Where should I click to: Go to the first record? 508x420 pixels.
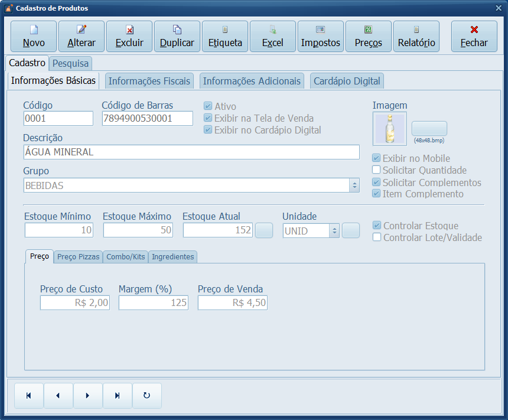click(x=28, y=396)
